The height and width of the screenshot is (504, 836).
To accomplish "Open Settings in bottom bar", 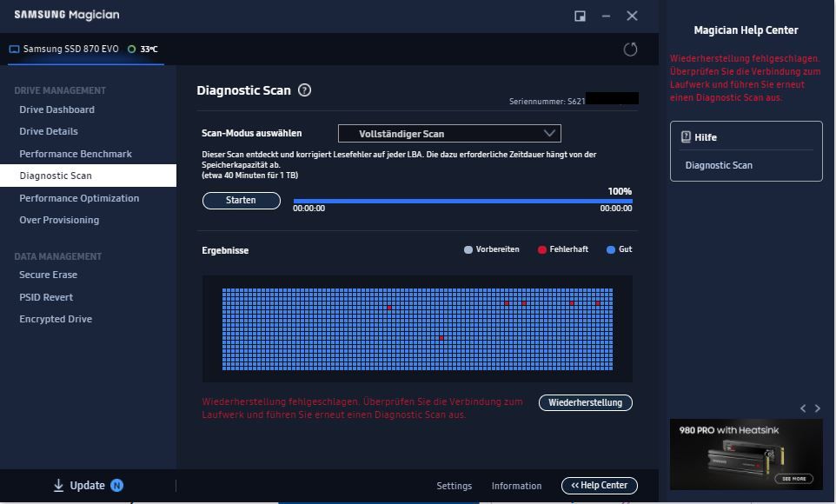I will [454, 486].
